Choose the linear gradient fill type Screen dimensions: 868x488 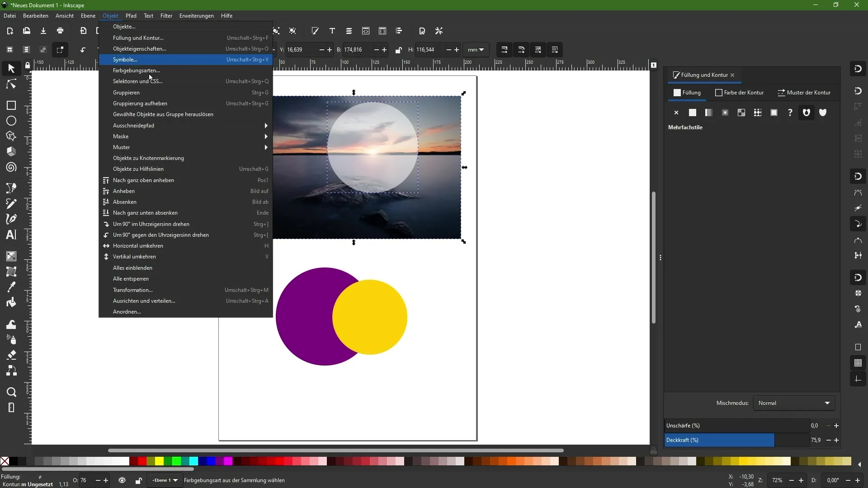coord(709,113)
